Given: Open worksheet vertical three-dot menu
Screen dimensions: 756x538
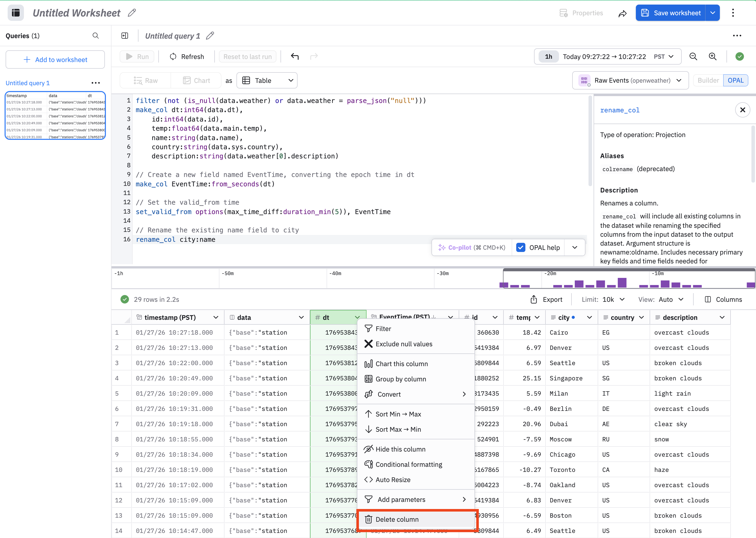Looking at the screenshot, I should (x=733, y=13).
